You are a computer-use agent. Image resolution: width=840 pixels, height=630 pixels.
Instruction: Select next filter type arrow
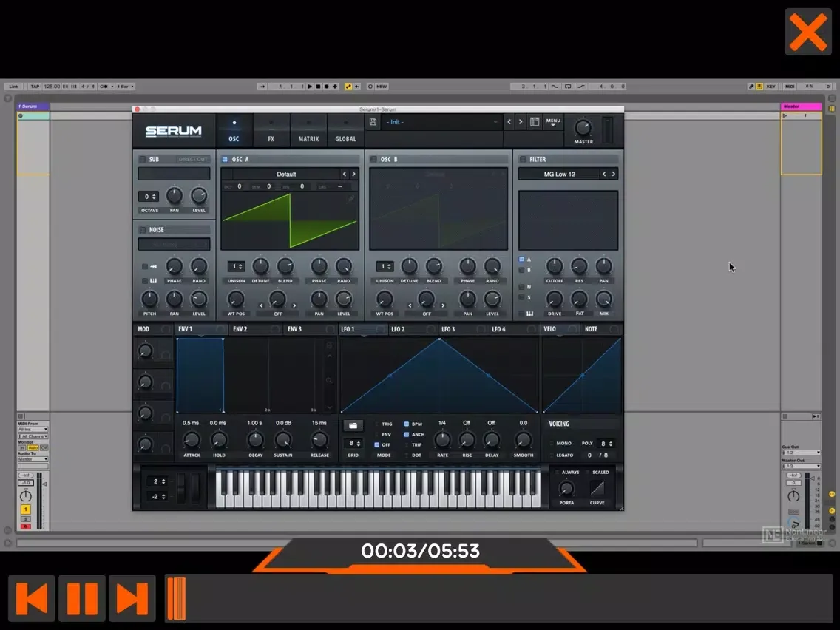pyautogui.click(x=614, y=174)
